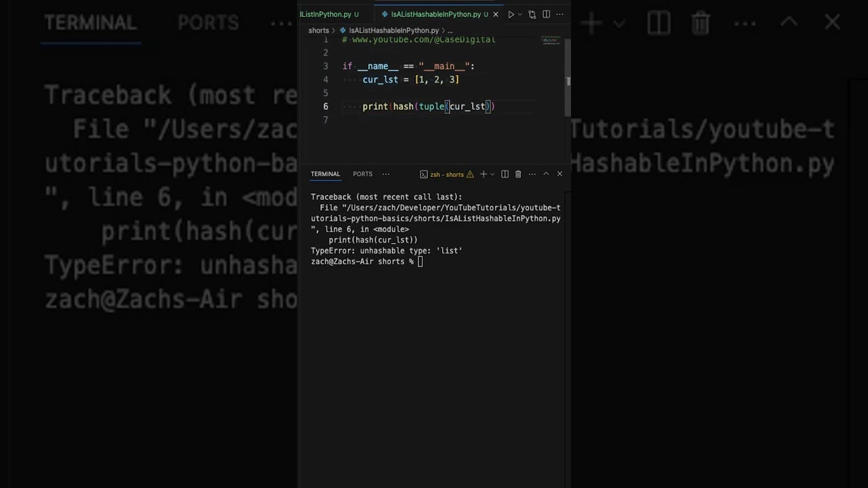Kill the terminal with trash icon
The width and height of the screenshot is (868, 488).
518,174
